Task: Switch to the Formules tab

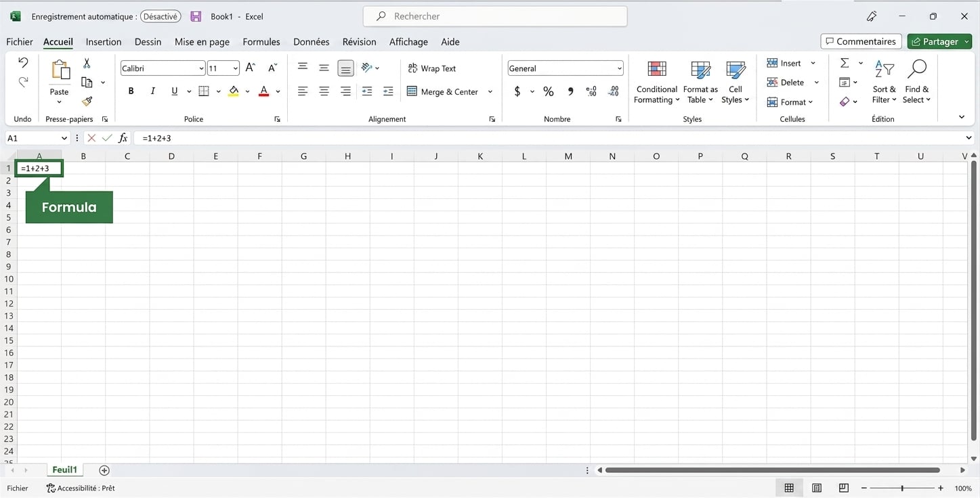Action: [x=261, y=41]
